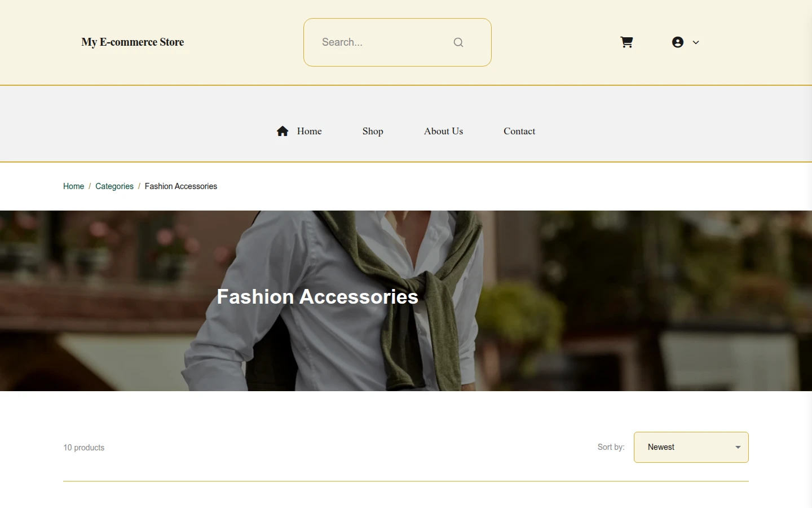Open the About Us menu item
The image size is (812, 508).
click(x=443, y=131)
